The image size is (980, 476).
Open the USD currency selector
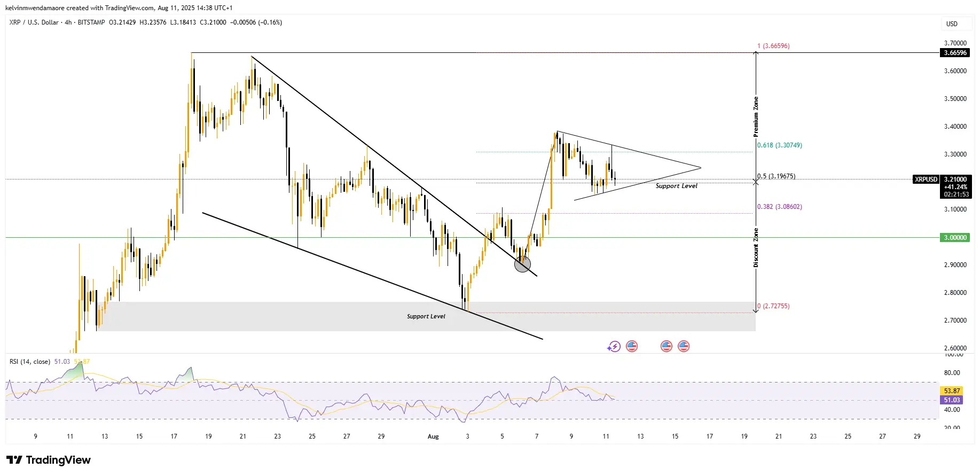coord(952,24)
